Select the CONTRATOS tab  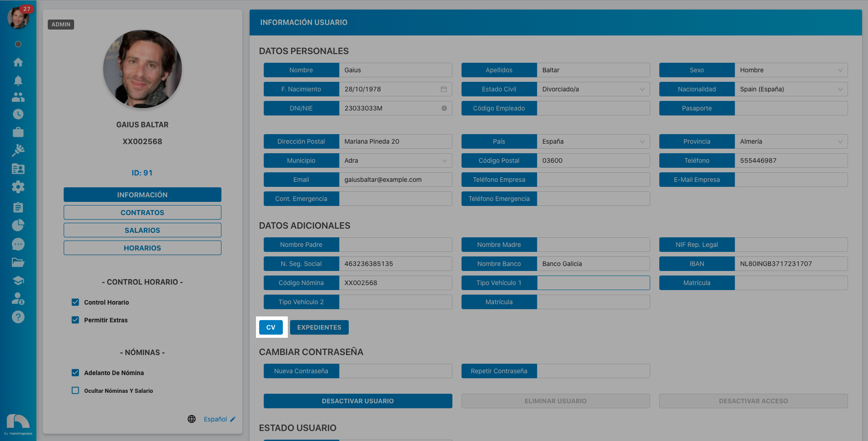[x=142, y=212]
